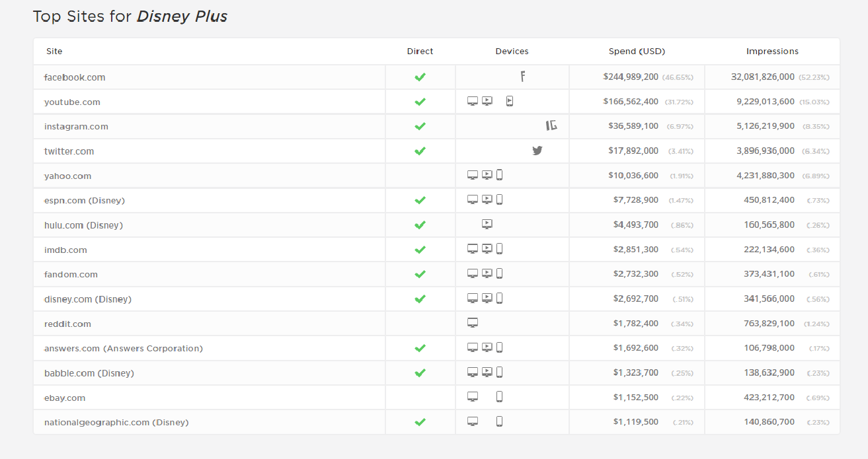Open the hulu.com (Disney) entry

[83, 225]
